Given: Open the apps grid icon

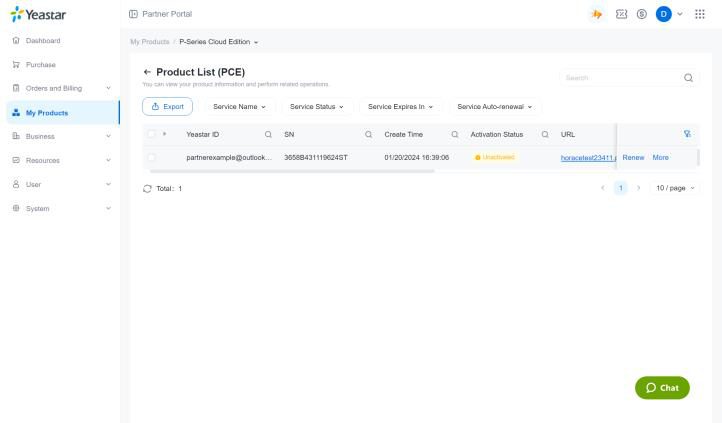Looking at the screenshot, I should coord(699,14).
